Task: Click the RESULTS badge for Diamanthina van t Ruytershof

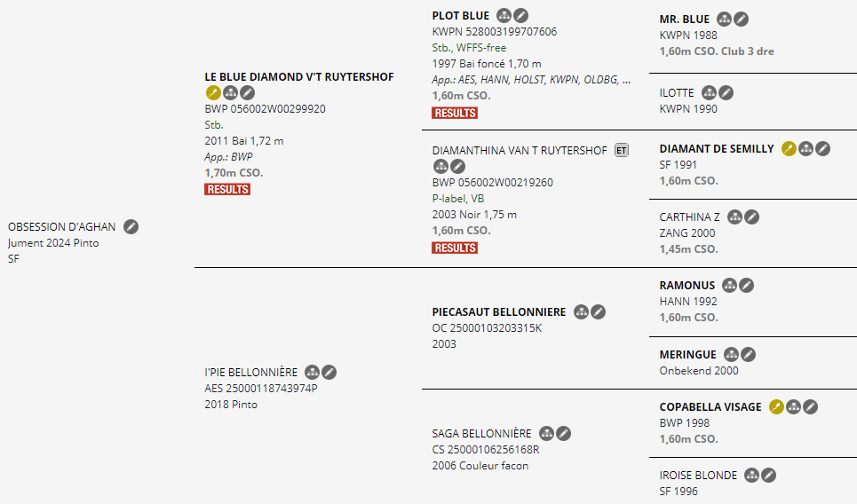Action: pyautogui.click(x=455, y=248)
